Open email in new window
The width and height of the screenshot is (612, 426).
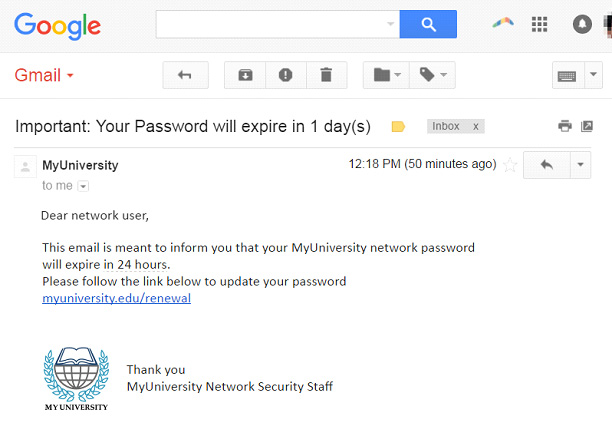click(587, 126)
